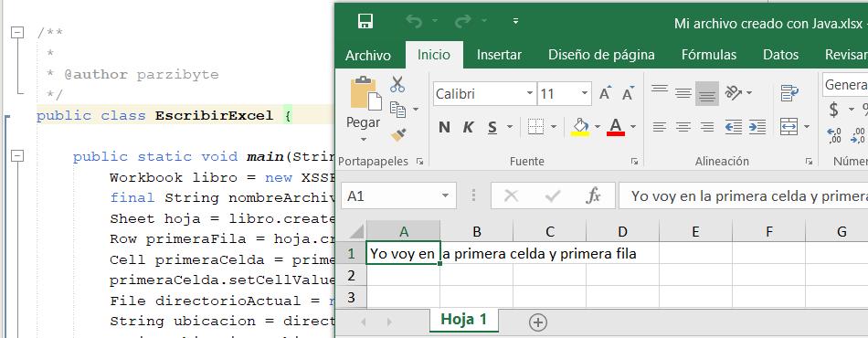Select column B header

pos(476,231)
